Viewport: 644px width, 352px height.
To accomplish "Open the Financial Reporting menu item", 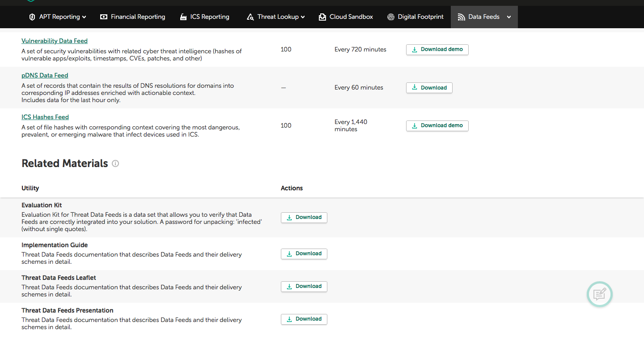I will click(138, 17).
